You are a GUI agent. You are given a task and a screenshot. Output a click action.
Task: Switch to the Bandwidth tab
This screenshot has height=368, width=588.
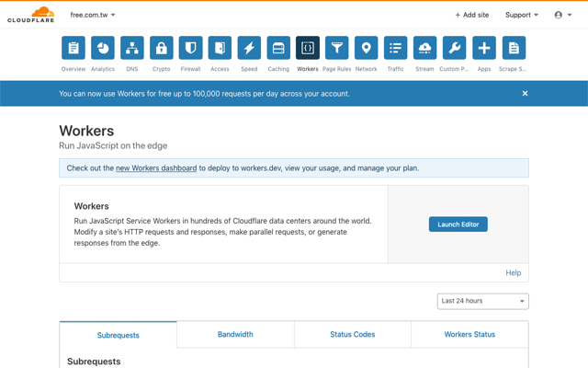click(x=235, y=334)
